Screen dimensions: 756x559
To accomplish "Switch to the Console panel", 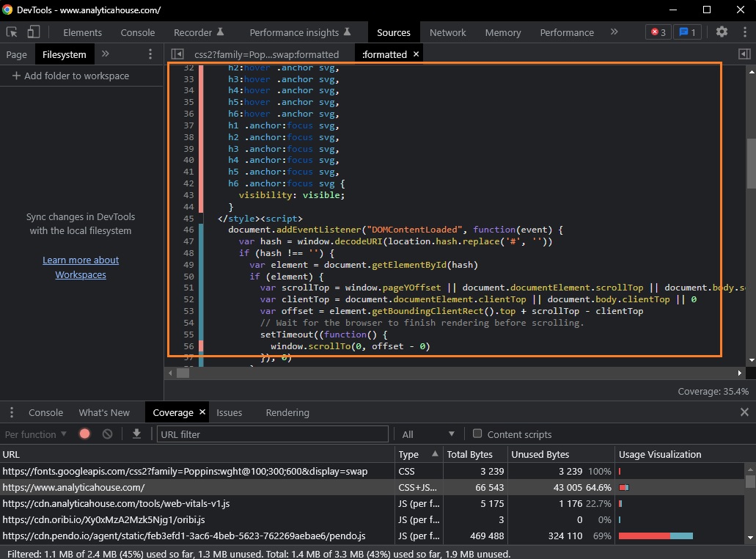I will tap(137, 32).
